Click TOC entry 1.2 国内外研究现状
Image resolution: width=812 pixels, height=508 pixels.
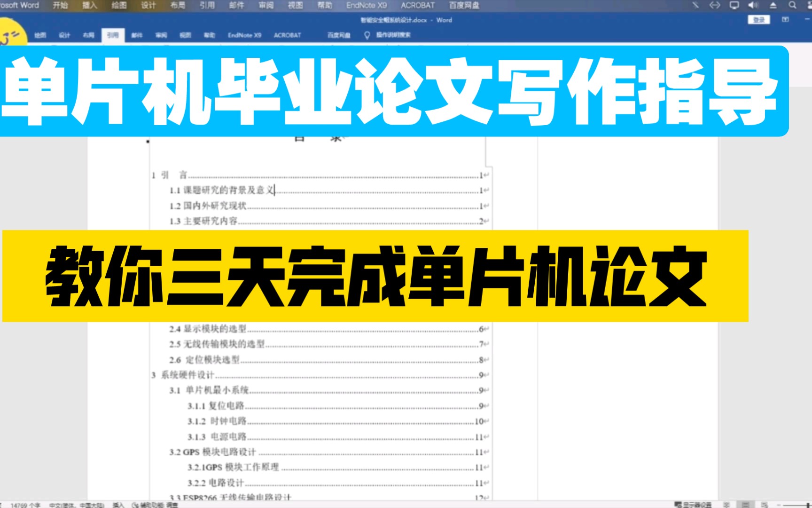pyautogui.click(x=329, y=206)
